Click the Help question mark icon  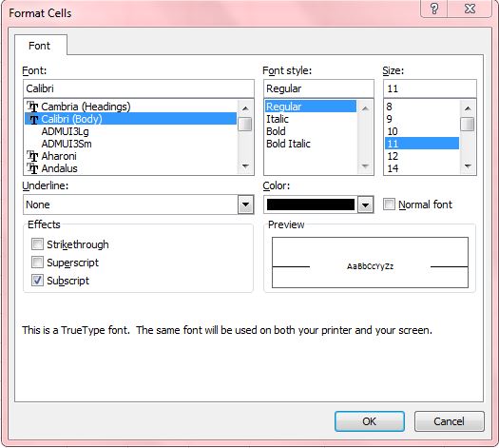pos(434,9)
